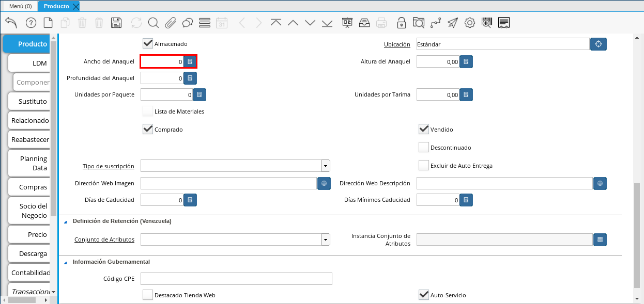
Task: Switch to the Menú (0) tab
Action: (20, 6)
